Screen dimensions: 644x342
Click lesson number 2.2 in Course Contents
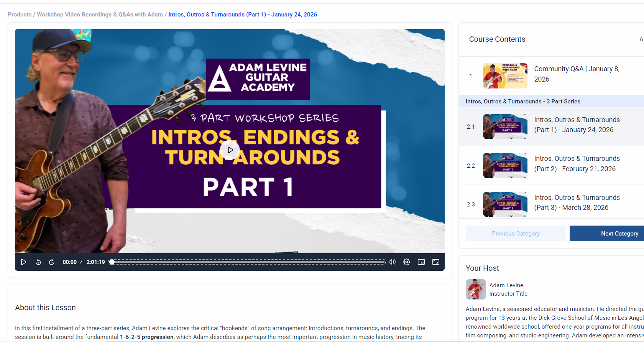471,166
